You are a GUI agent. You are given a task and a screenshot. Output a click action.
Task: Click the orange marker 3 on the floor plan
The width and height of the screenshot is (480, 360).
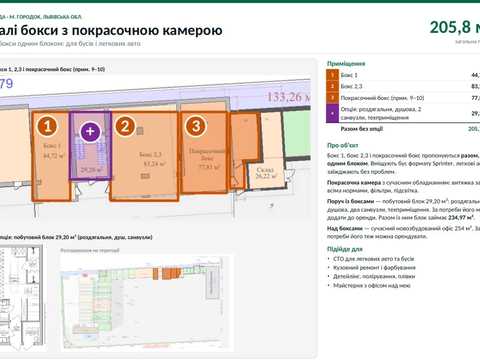(196, 126)
